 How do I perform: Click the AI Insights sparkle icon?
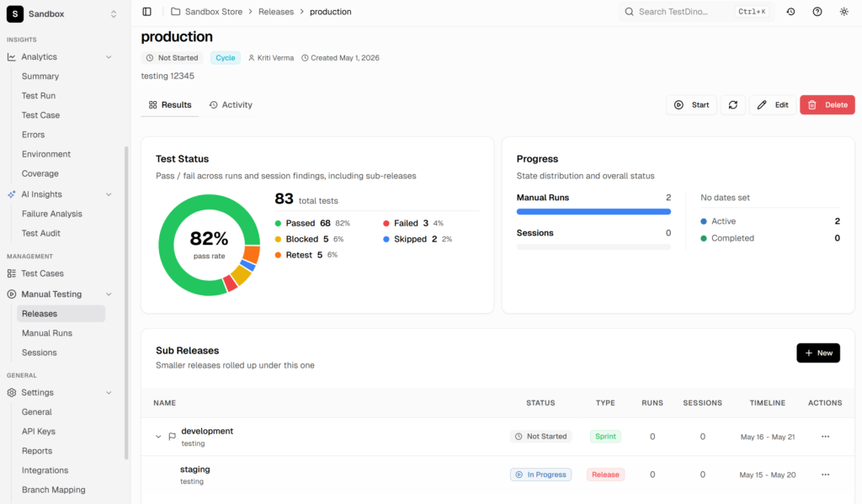coord(12,194)
